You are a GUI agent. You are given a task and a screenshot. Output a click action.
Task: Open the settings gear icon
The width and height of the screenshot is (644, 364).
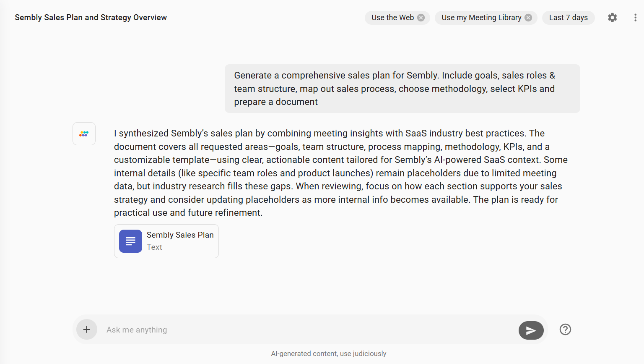(612, 18)
